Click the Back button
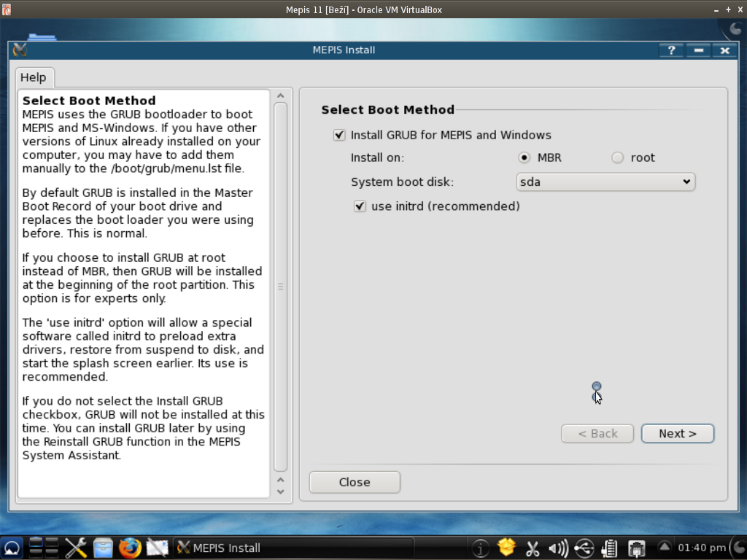The width and height of the screenshot is (747, 560). [x=597, y=433]
